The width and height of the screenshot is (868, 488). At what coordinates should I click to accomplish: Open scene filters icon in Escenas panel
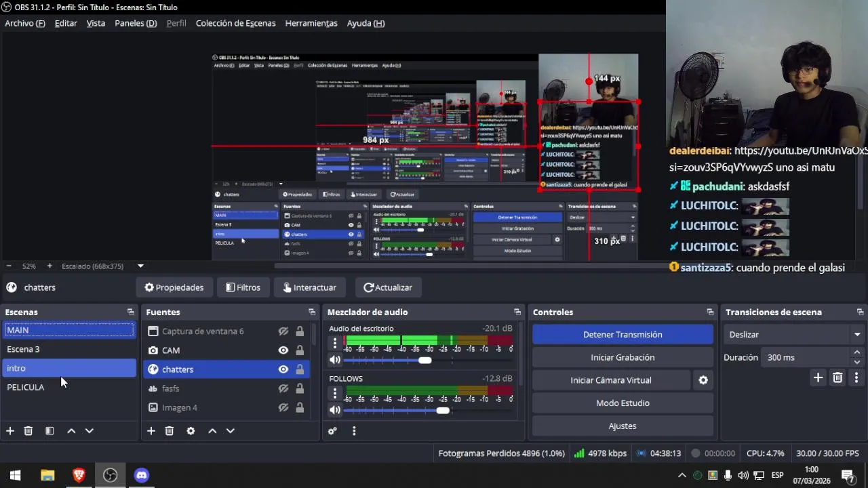[x=50, y=431]
